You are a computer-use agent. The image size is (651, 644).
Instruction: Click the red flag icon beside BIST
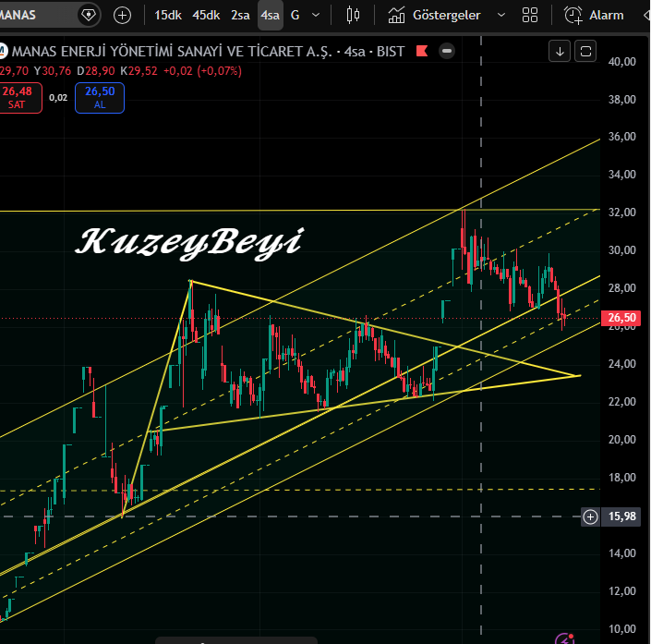(x=422, y=51)
